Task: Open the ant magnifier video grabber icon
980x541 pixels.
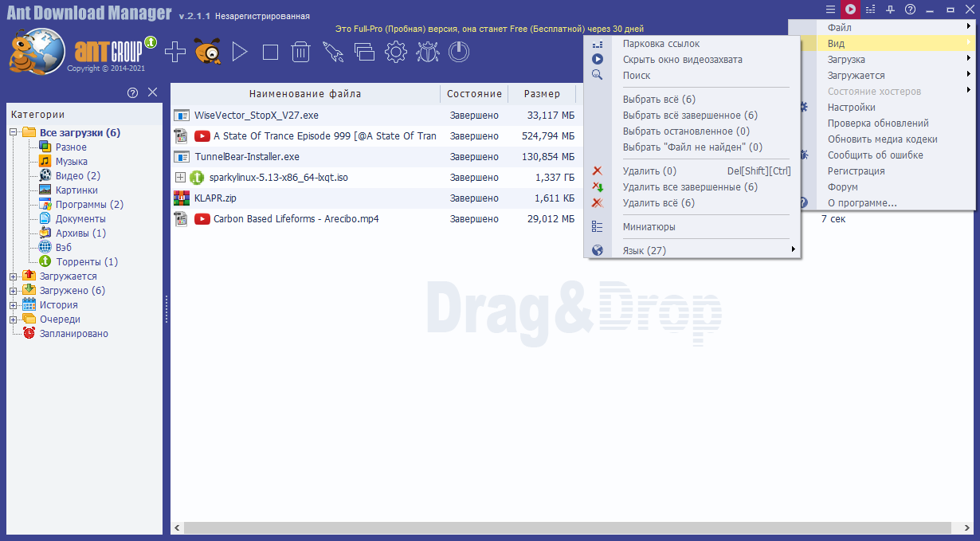Action: click(207, 53)
